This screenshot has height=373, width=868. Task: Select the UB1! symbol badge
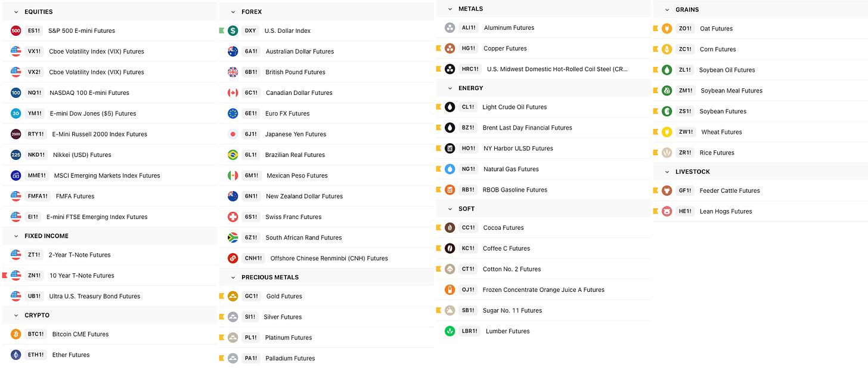pos(35,296)
